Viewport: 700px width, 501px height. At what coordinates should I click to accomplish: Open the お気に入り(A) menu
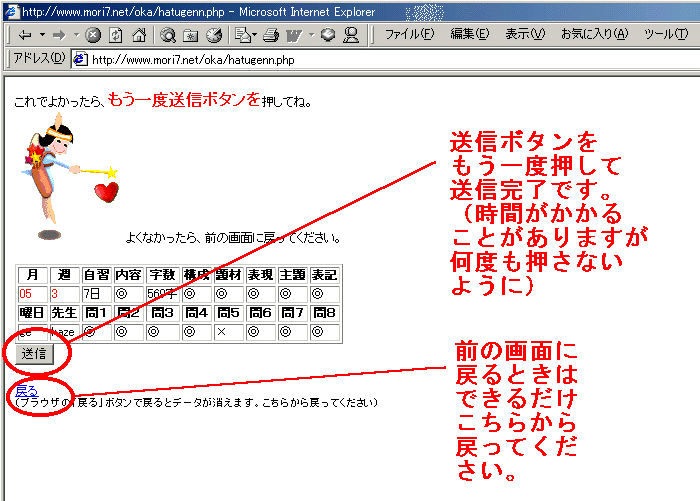[x=593, y=34]
